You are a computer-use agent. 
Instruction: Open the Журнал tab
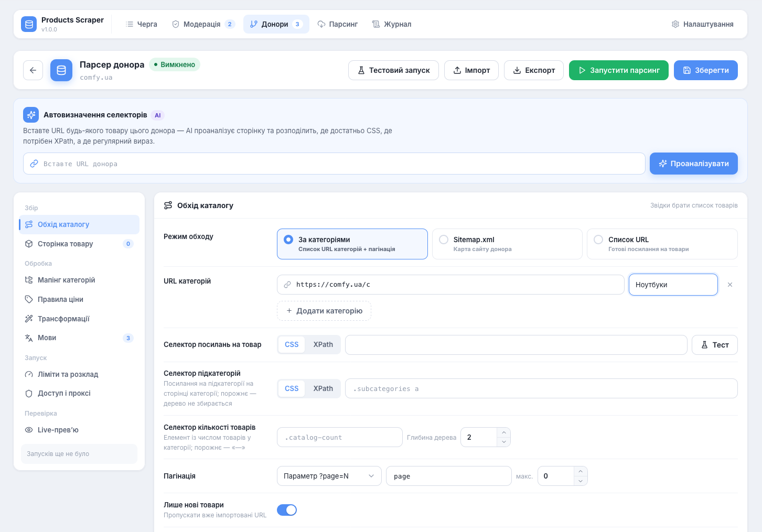point(392,24)
